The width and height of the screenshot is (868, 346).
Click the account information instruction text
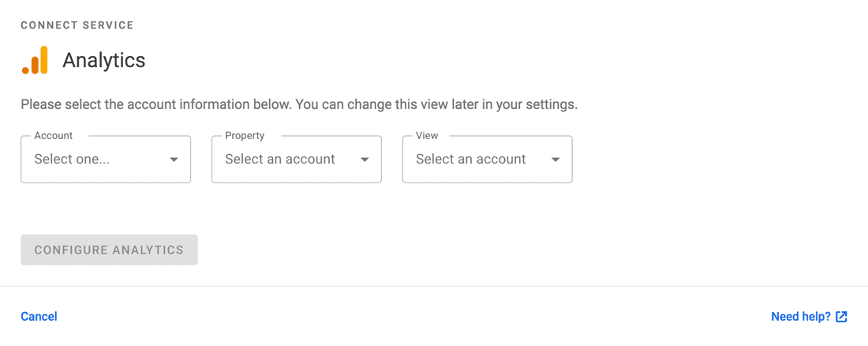coord(299,104)
